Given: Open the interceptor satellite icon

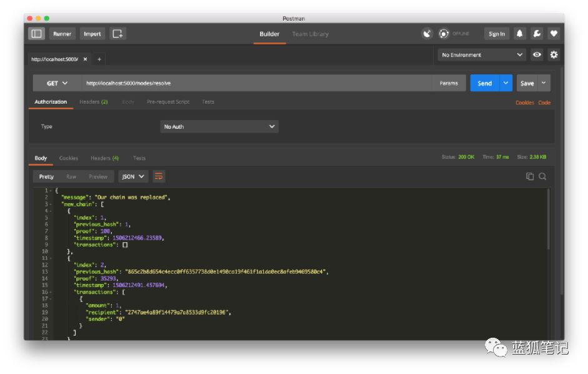Looking at the screenshot, I should coord(427,34).
